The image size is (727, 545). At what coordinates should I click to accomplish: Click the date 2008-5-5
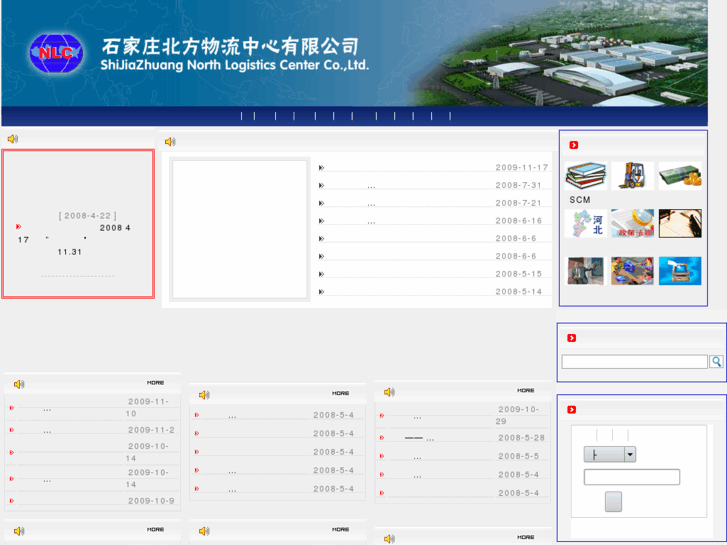pyautogui.click(x=518, y=456)
